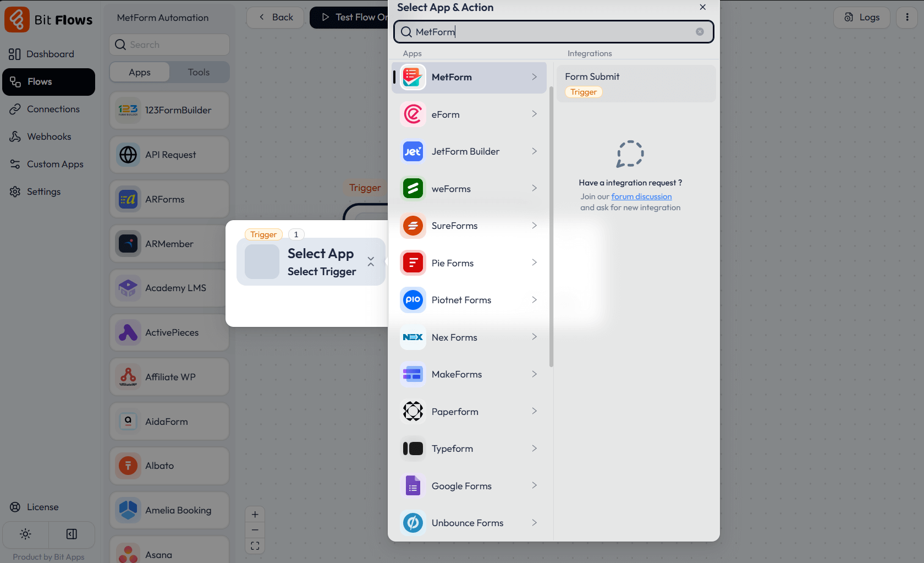
Task: Open Custom Apps in the sidebar
Action: [48, 164]
